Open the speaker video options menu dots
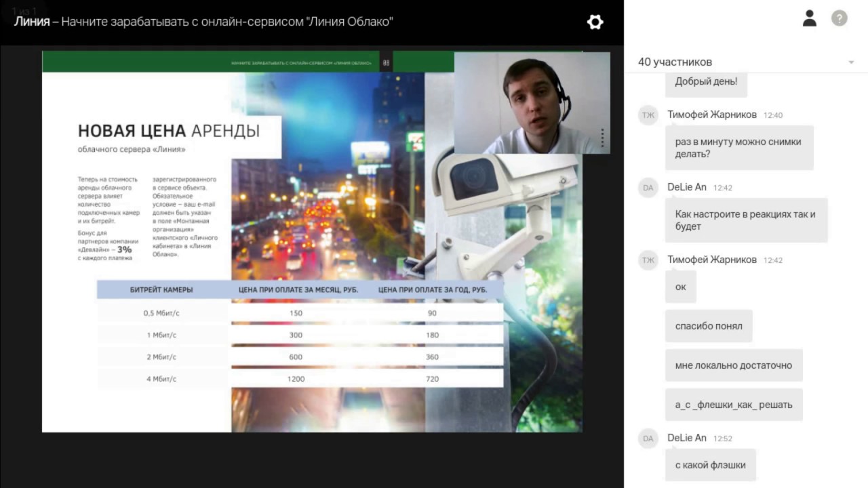This screenshot has height=488, width=868. [x=602, y=138]
